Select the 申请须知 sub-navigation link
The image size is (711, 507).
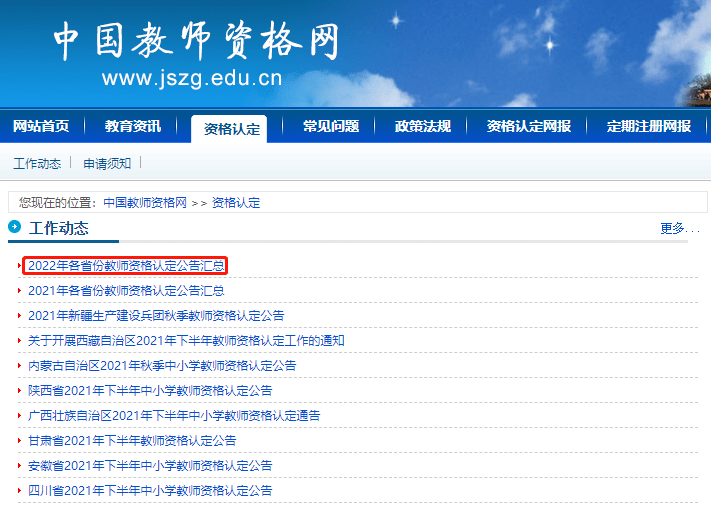pos(107,163)
